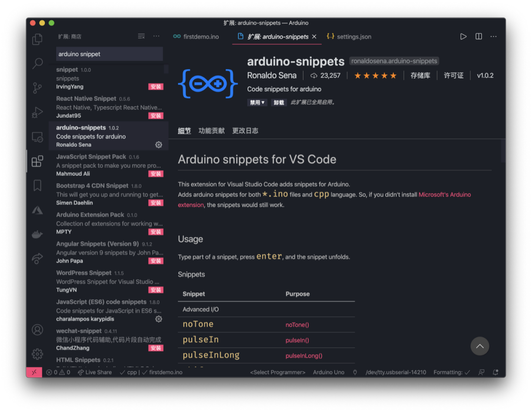Open the 许可证 license link
Screen dimensions: 532x412
(454, 75)
